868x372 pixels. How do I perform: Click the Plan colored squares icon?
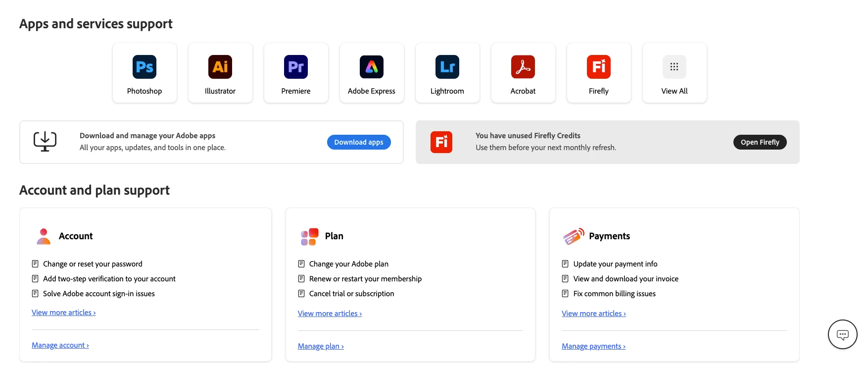tap(309, 237)
